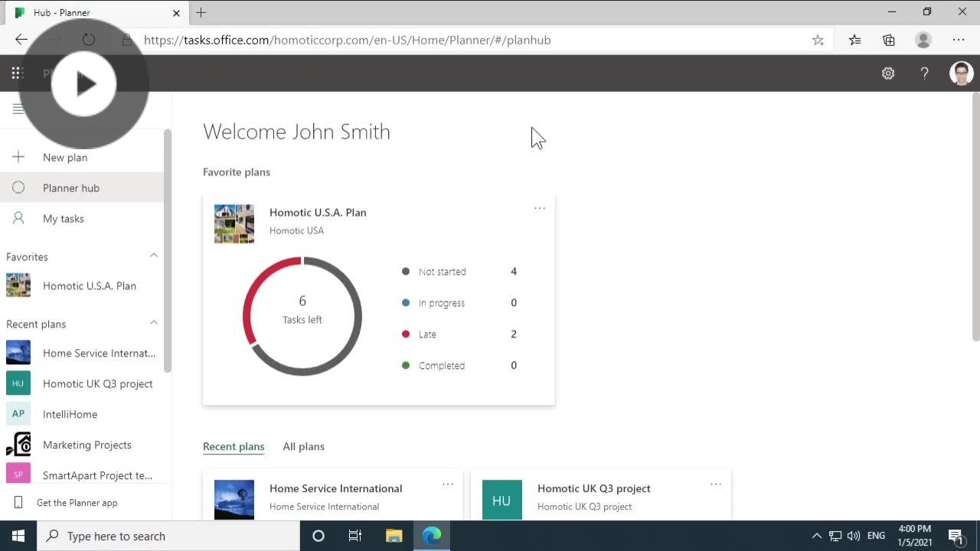
Task: Open more options on Homotic U.S.A. Plan card
Action: (x=540, y=208)
